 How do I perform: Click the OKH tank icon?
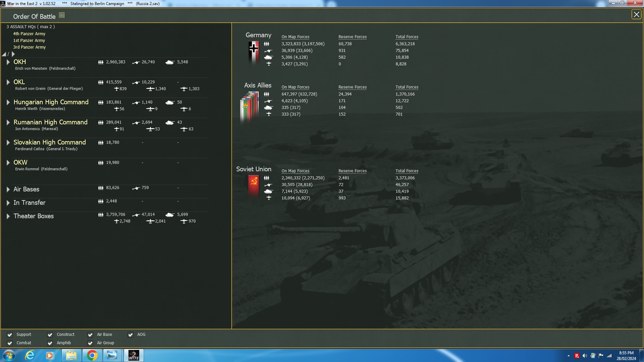point(170,62)
